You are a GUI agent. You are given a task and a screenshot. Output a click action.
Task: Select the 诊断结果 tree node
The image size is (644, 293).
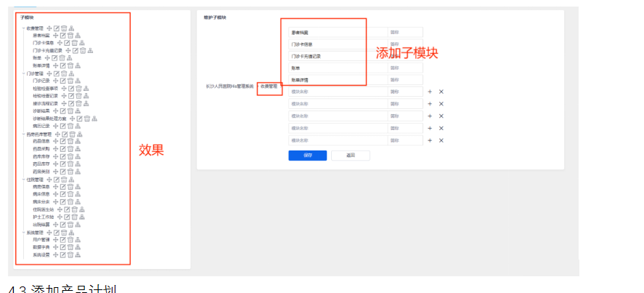[41, 111]
